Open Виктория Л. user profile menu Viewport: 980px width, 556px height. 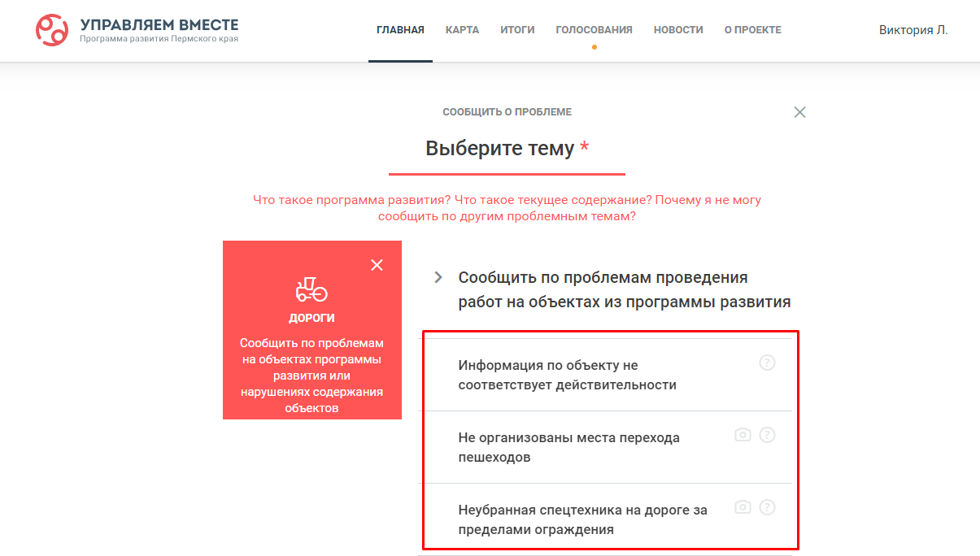point(913,30)
